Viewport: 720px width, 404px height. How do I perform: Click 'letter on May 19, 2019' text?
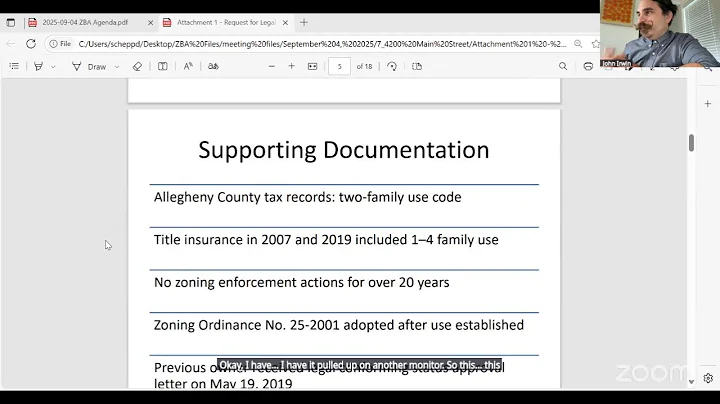[x=223, y=383]
